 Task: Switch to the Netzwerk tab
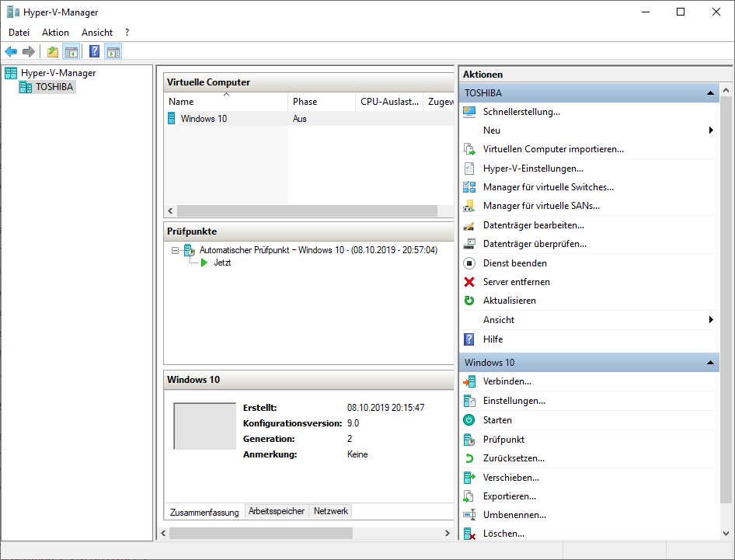(x=331, y=511)
